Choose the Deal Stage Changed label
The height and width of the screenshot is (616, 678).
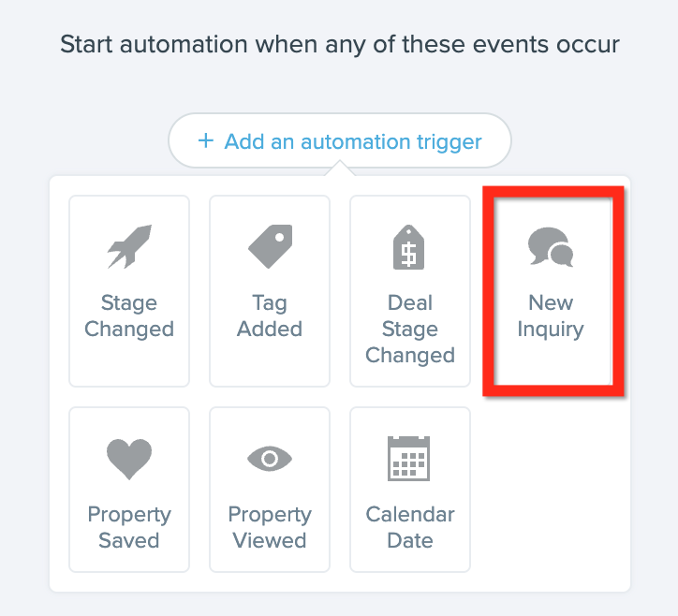coord(410,329)
